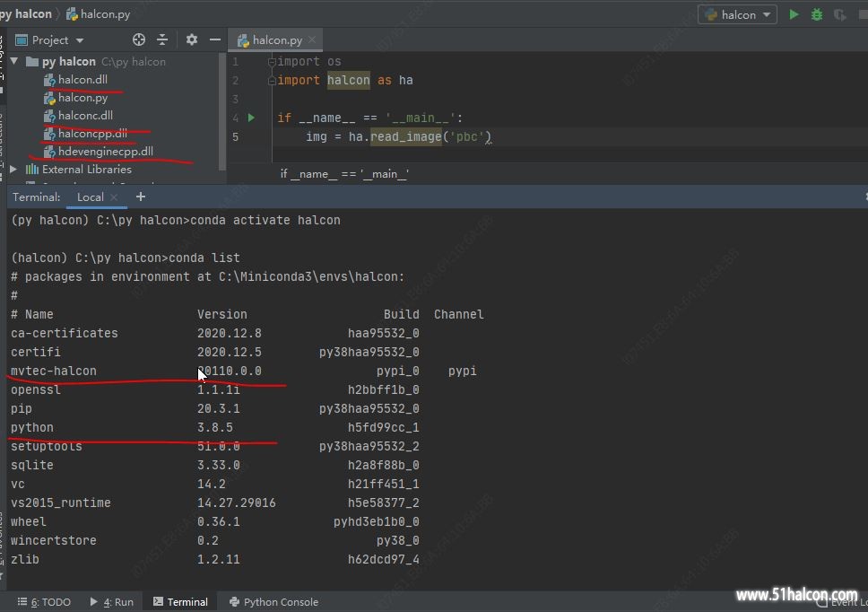Click the Run tool window play icon
868x612 pixels.
click(x=93, y=601)
